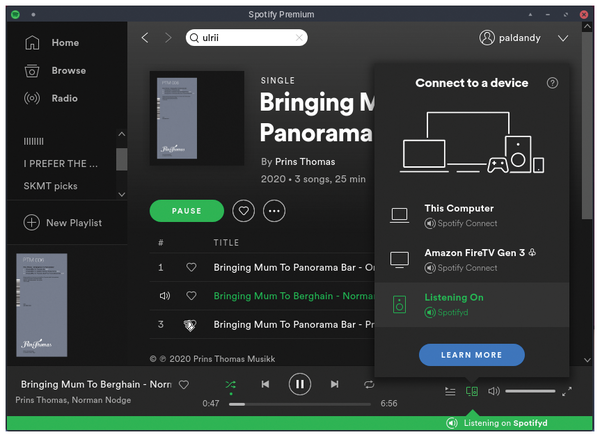This screenshot has width=600, height=437.
Task: Open artists Prins Thomas, Norman Nodge link
Action: click(x=73, y=400)
